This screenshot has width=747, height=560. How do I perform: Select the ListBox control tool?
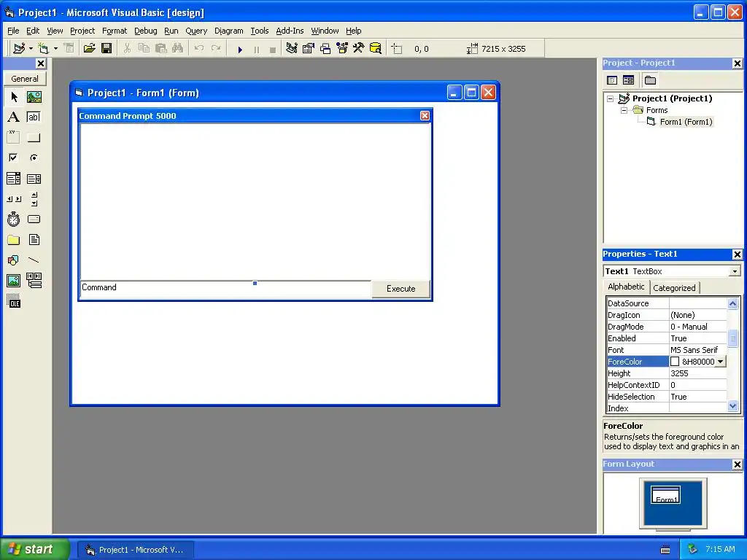point(34,179)
